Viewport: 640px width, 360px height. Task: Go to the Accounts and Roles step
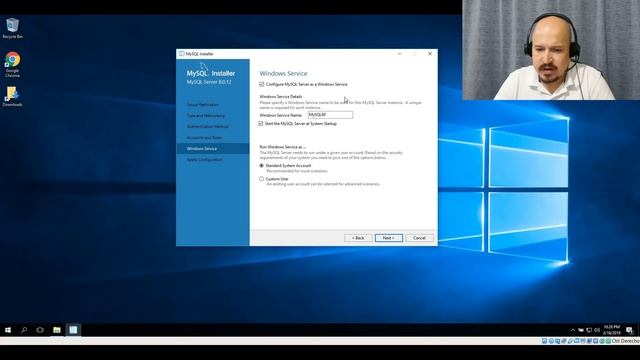pyautogui.click(x=204, y=138)
